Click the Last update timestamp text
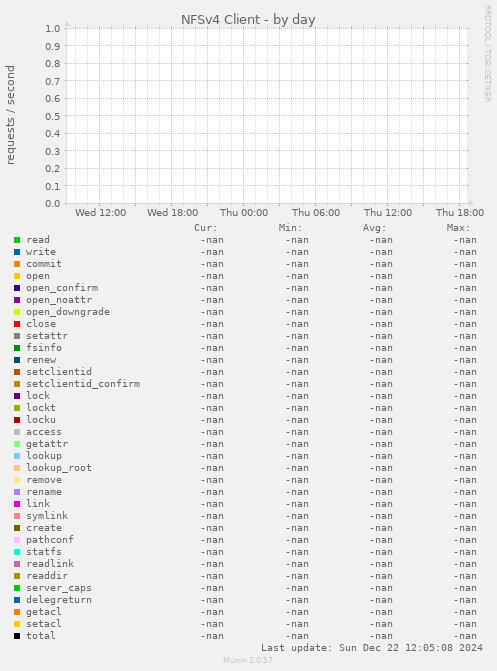497x671 pixels. (x=372, y=648)
